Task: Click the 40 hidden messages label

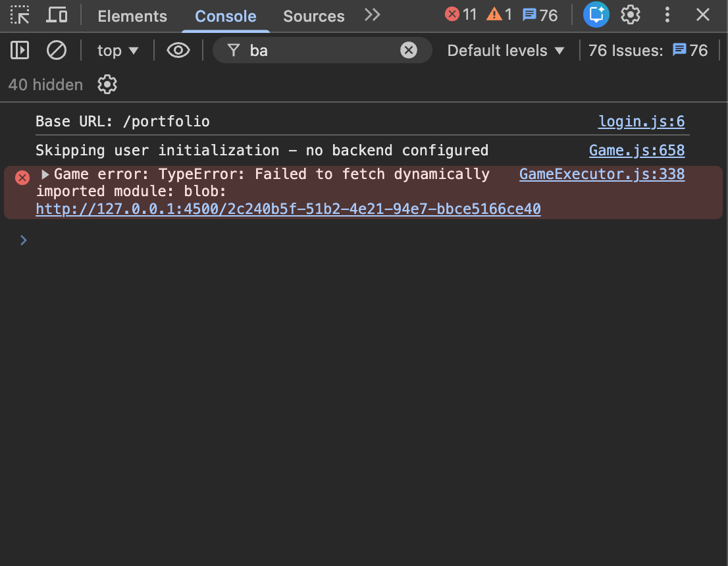Action: pyautogui.click(x=45, y=85)
